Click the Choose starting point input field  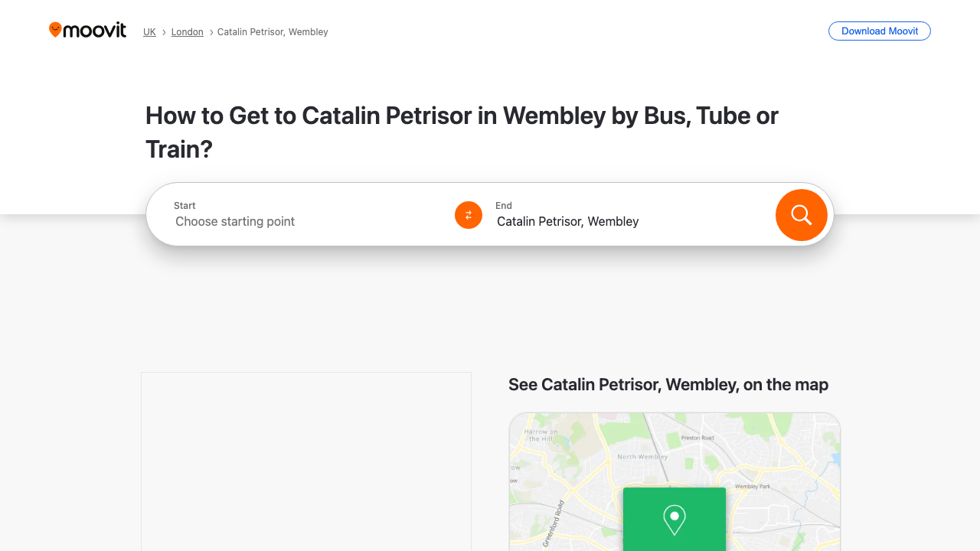point(235,221)
